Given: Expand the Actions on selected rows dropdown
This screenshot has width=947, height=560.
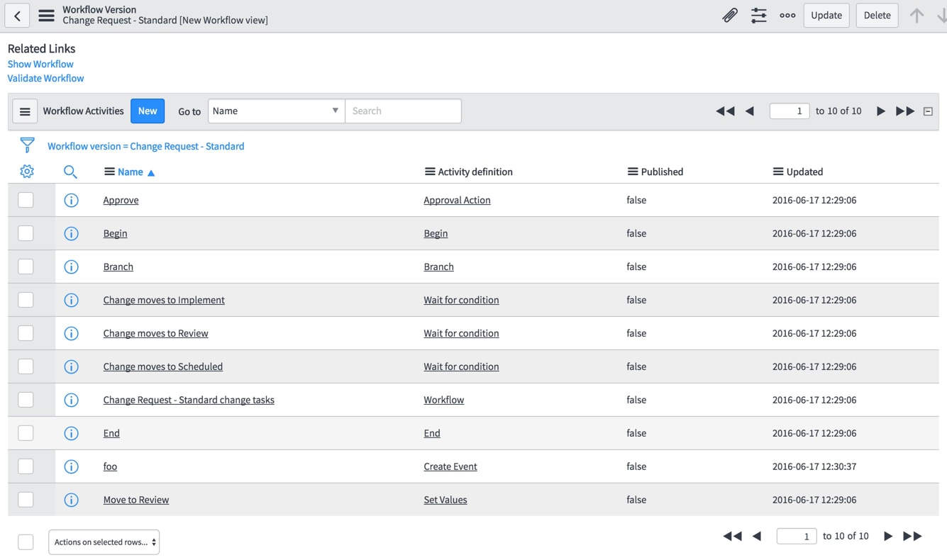Looking at the screenshot, I should 104,542.
